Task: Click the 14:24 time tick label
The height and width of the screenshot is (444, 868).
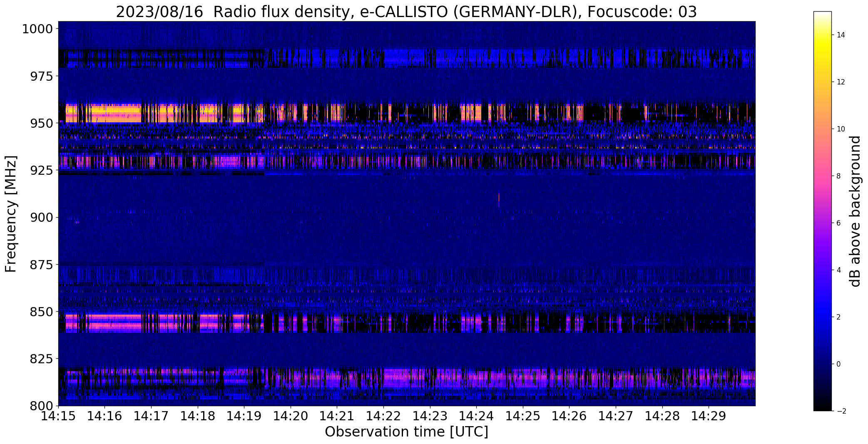Action: pos(477,416)
